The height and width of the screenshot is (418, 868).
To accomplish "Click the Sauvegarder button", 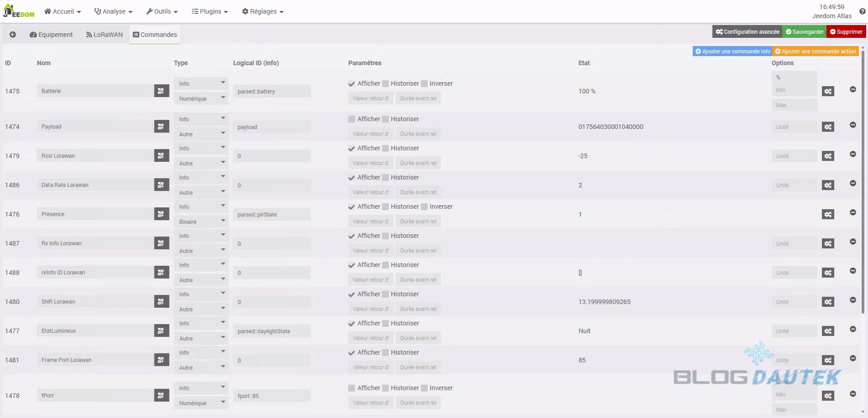I will [x=804, y=32].
